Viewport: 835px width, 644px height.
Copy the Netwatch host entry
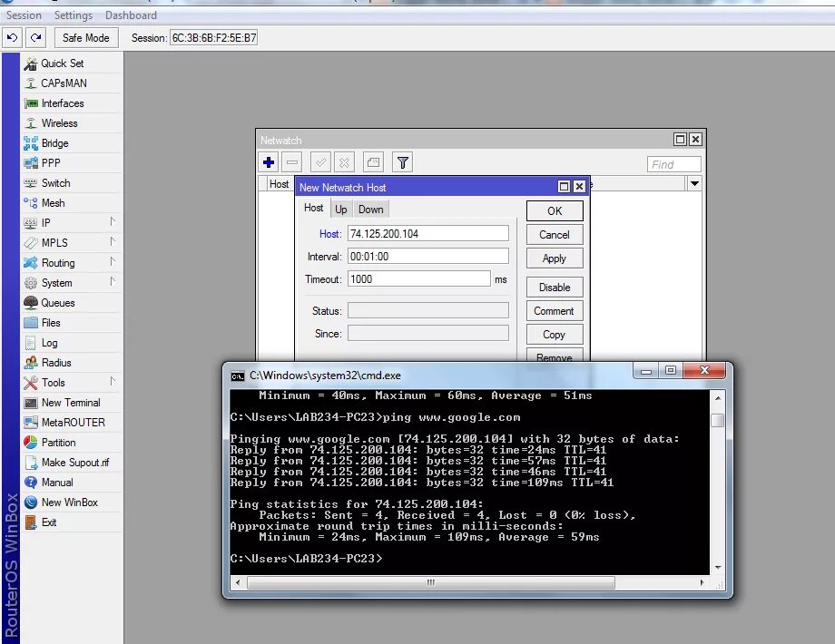point(554,334)
